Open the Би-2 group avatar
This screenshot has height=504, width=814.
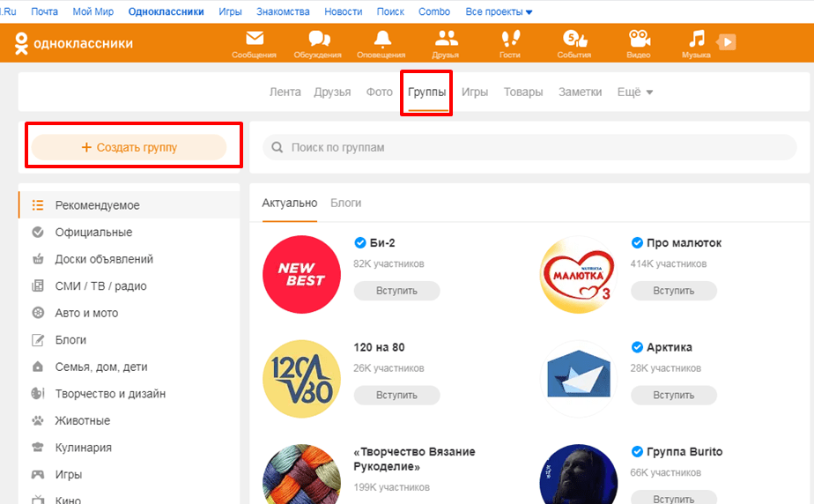301,275
